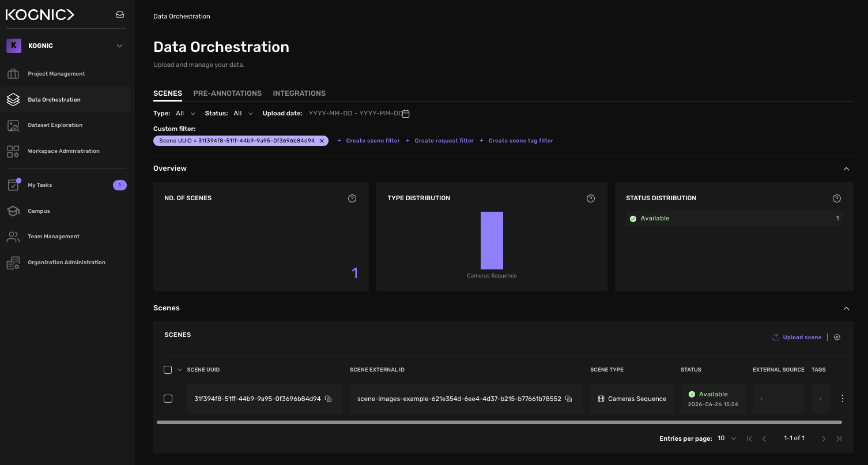Open the Dataset Exploration icon

coord(13,125)
